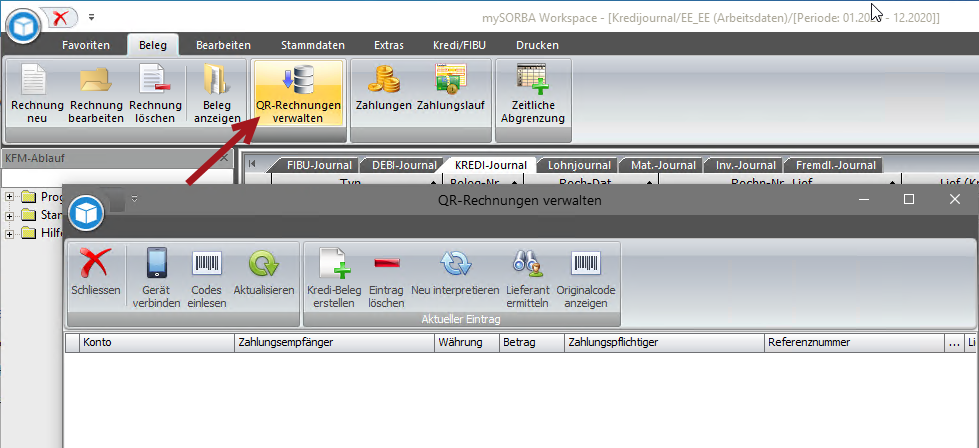
Task: Switch to the DEBI-Journal tab
Action: tap(404, 165)
